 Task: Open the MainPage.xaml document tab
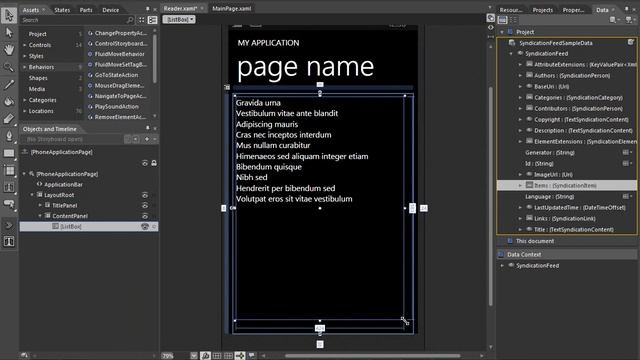(231, 8)
